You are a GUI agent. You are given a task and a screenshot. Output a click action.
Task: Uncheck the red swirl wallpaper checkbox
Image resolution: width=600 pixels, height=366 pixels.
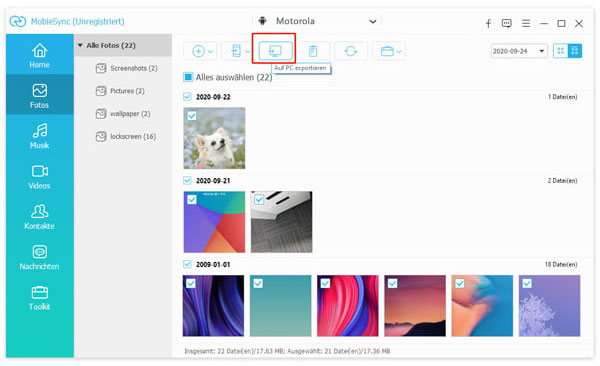[325, 283]
